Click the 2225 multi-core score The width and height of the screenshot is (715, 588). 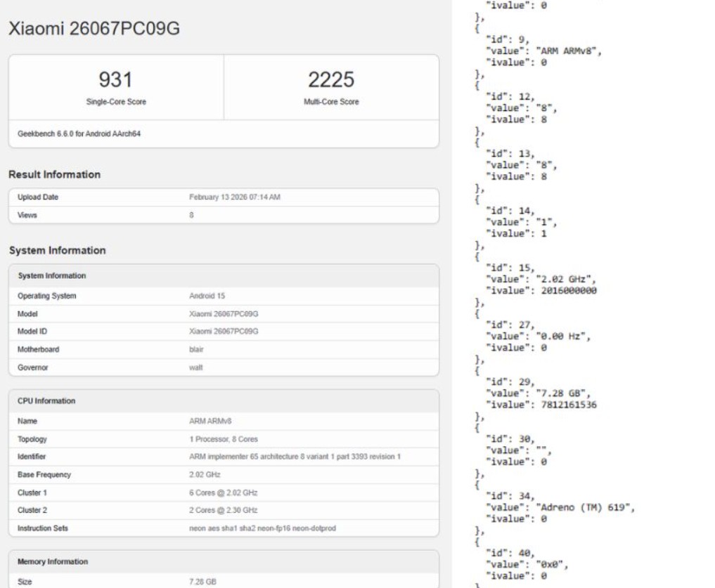coord(330,79)
